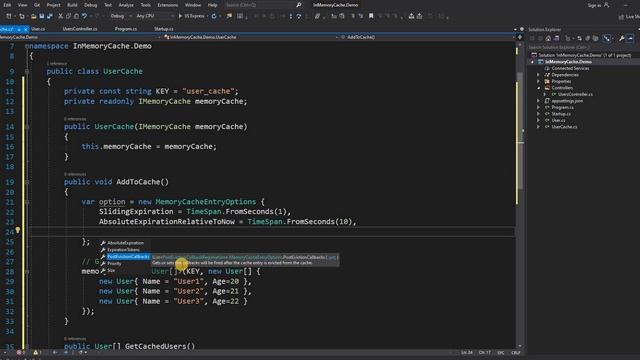Switch to the User.cs editor tab
The image size is (640, 360).
point(38,29)
